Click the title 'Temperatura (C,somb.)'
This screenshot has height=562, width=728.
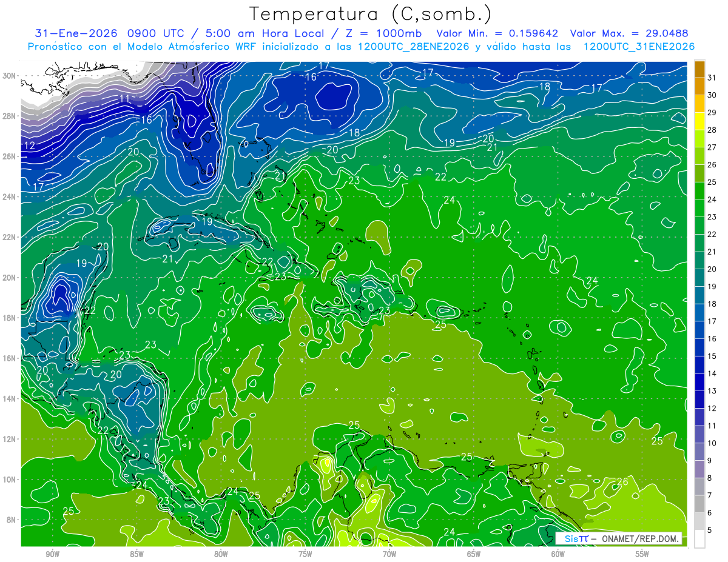(x=370, y=14)
